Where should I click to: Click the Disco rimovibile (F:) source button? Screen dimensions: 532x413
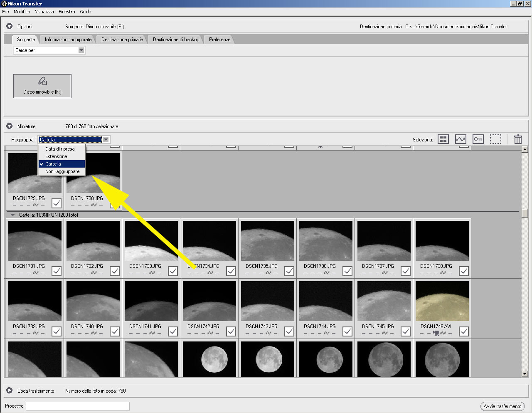42,86
